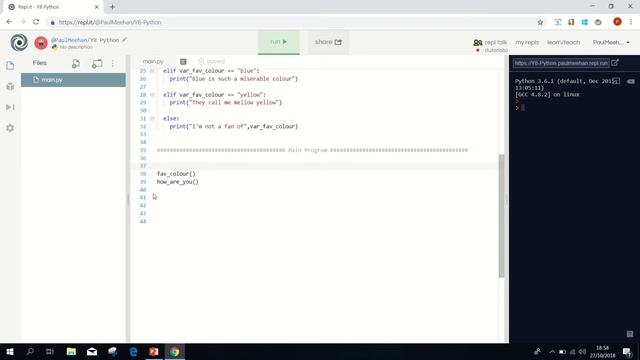Click the run button
640x360 pixels.
click(x=279, y=42)
